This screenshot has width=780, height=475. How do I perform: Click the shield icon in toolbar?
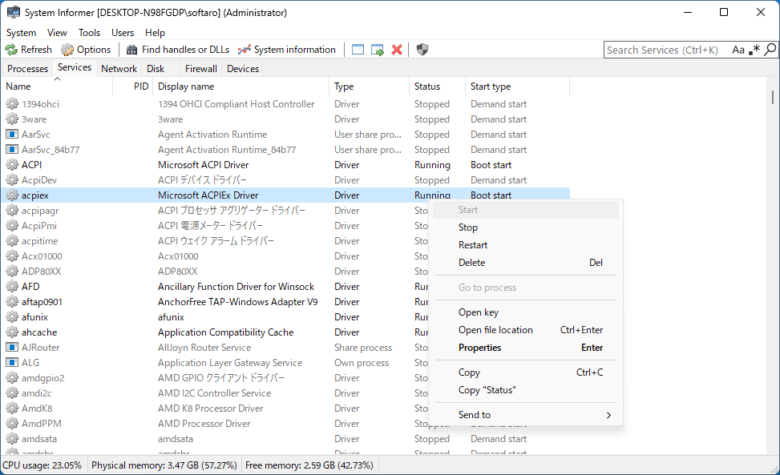coord(422,50)
